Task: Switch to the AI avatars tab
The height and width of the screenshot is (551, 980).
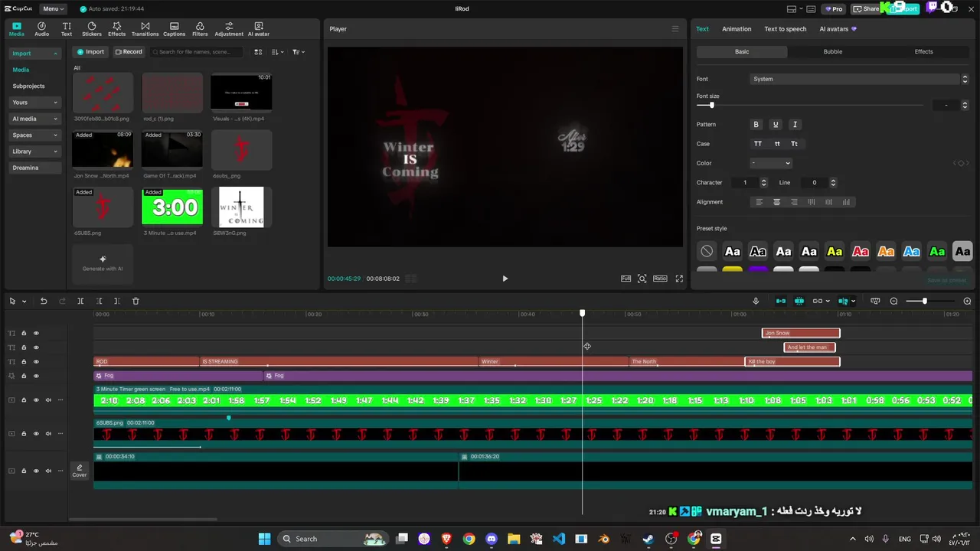Action: 838,29
